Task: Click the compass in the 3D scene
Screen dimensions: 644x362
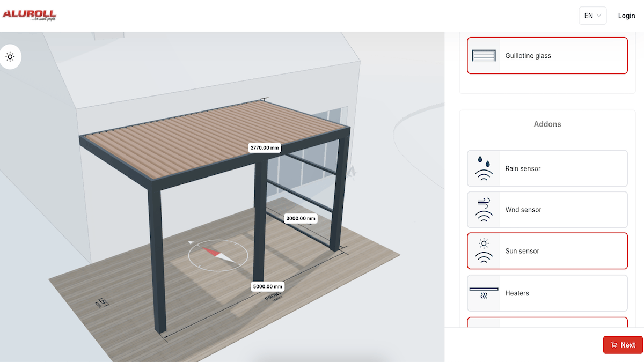Action: (x=218, y=255)
